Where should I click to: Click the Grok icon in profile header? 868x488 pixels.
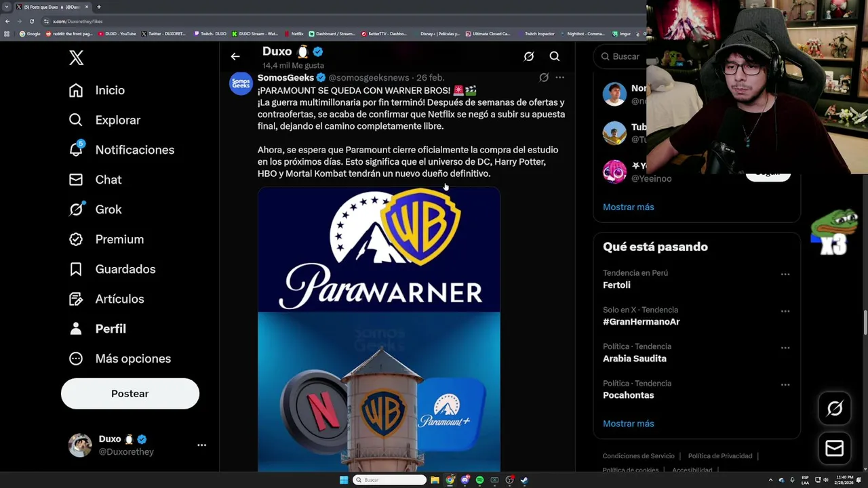tap(529, 57)
